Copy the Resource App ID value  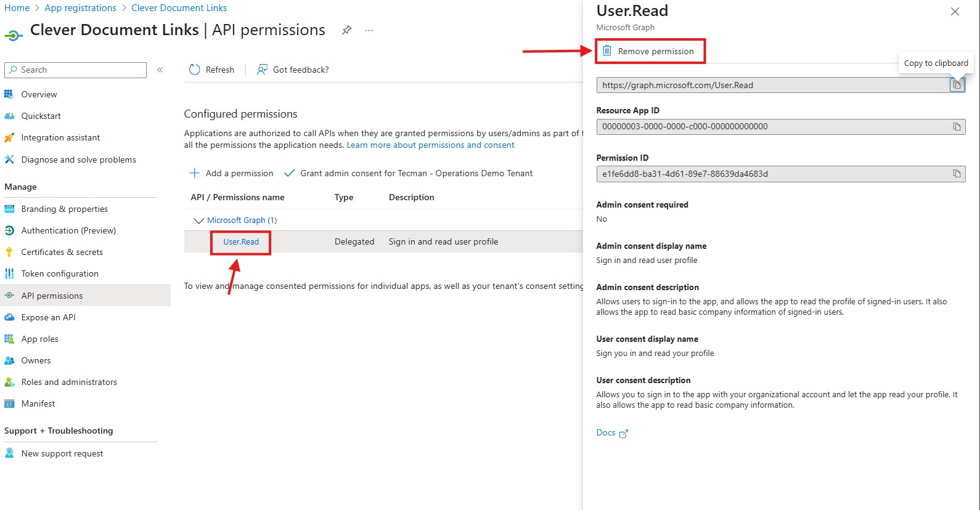[957, 126]
